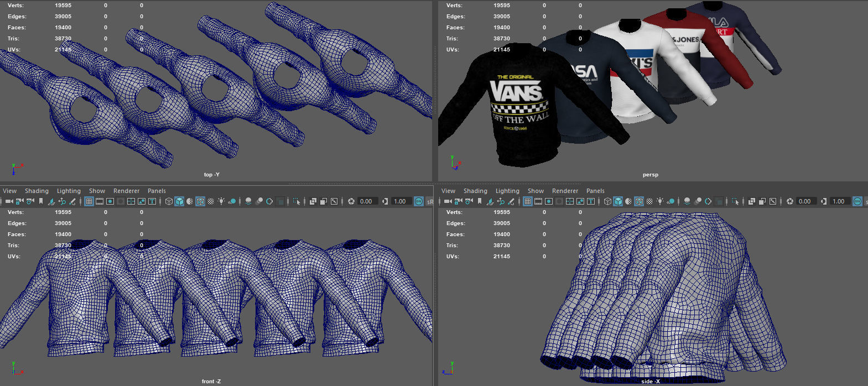Click Bookmarks icon in front panel toolbar
This screenshot has width=868, height=386.
(x=41, y=201)
